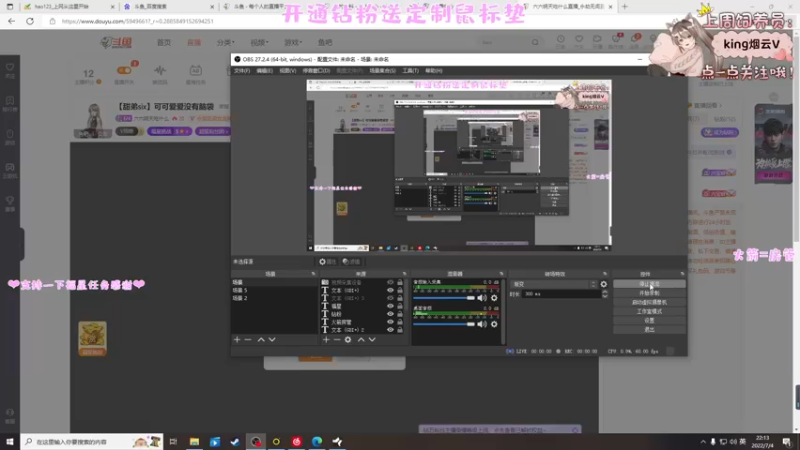Show hidden system tray icons chevron

coord(703,442)
